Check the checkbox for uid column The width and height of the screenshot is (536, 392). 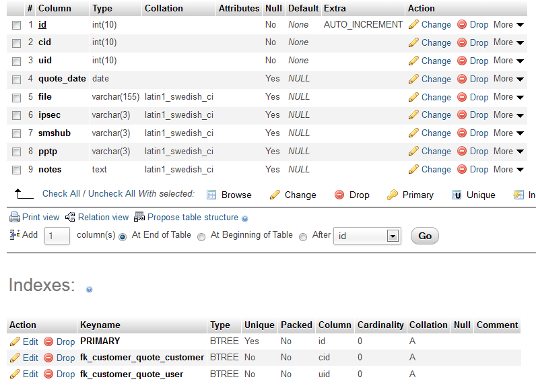(x=16, y=61)
